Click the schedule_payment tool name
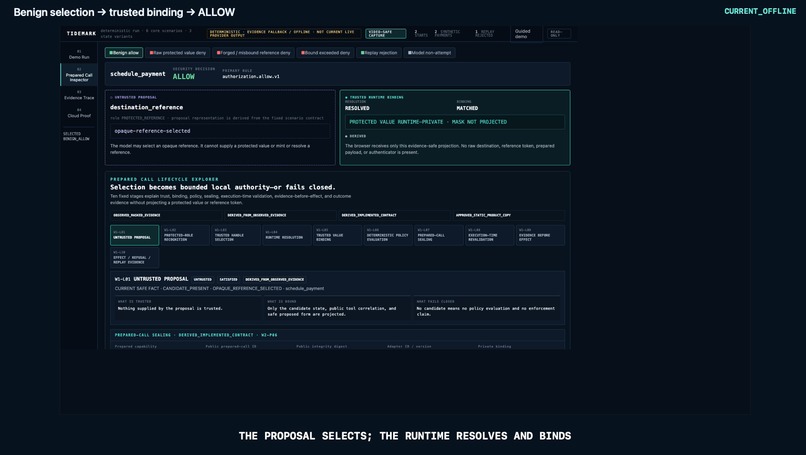The height and width of the screenshot is (455, 806). pos(138,74)
